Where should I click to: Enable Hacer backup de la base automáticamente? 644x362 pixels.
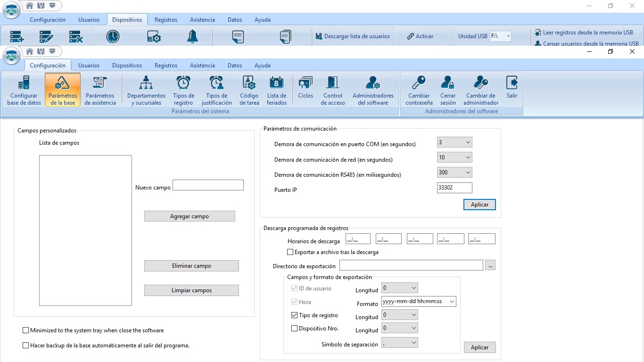pyautogui.click(x=25, y=346)
